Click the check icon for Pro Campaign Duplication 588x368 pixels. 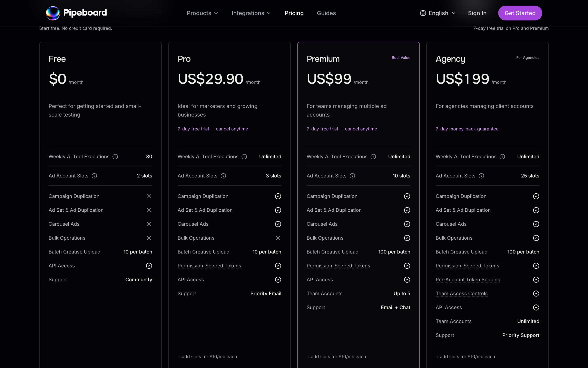pyautogui.click(x=278, y=196)
